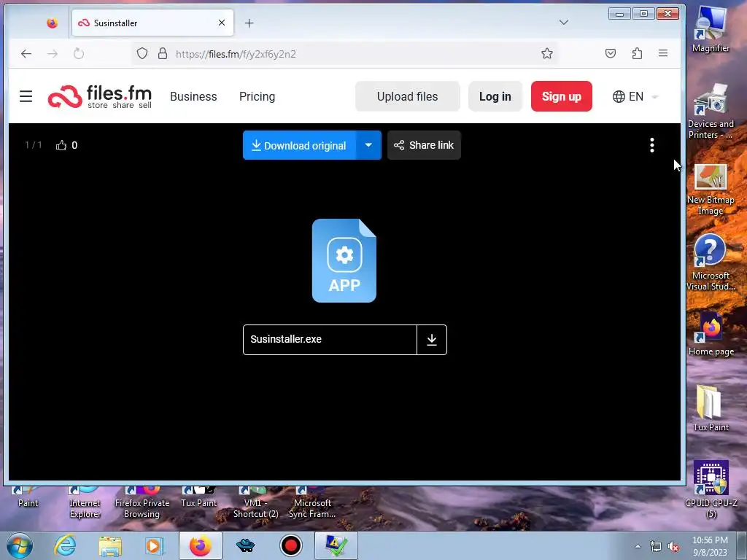
Task: Click the download arrow beside Susinstaller.exe
Action: tap(432, 340)
